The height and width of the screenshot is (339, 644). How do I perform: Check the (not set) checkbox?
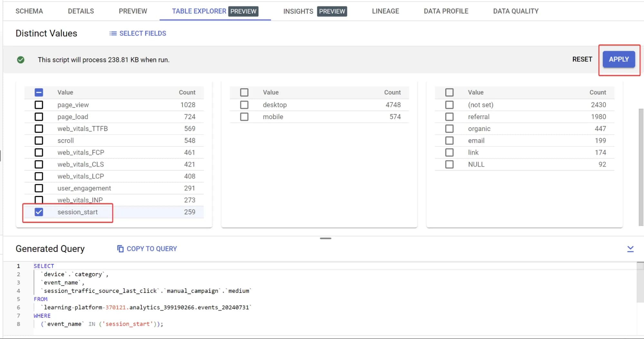click(449, 105)
